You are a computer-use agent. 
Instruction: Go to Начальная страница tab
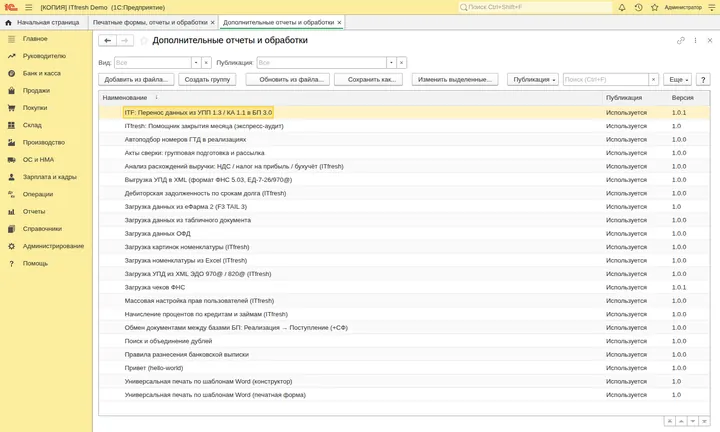click(43, 22)
